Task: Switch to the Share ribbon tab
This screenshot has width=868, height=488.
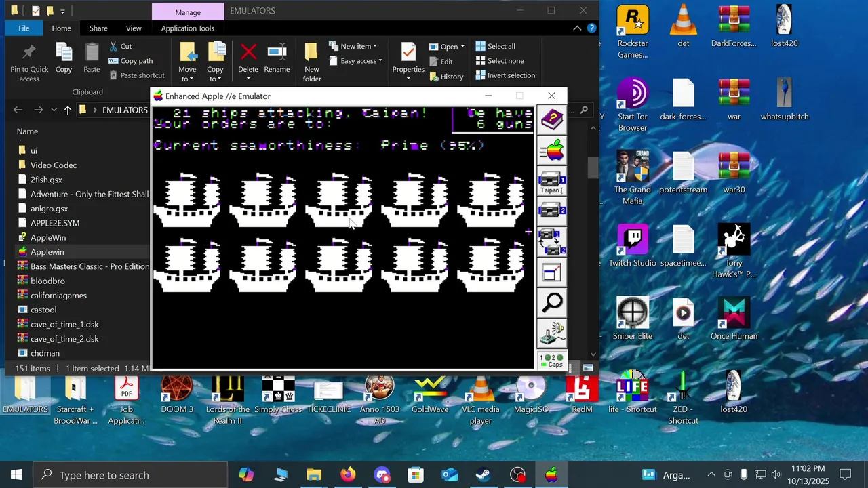Action: tap(98, 28)
